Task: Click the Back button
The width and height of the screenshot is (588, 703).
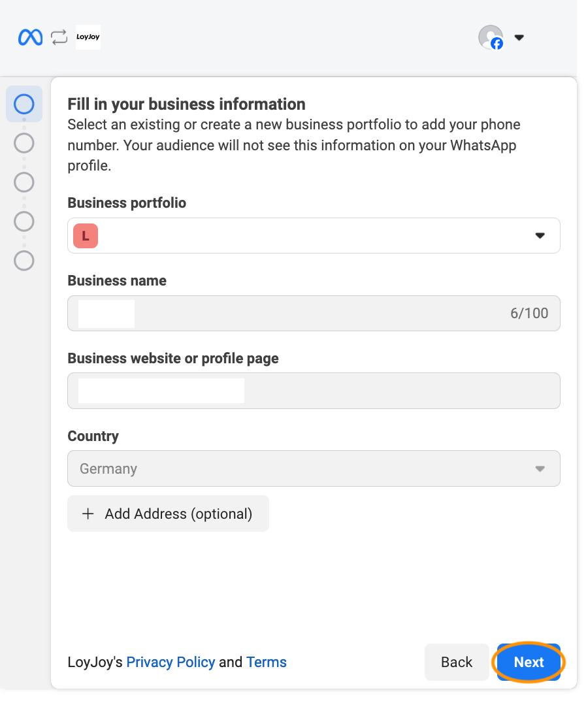Action: pyautogui.click(x=457, y=662)
